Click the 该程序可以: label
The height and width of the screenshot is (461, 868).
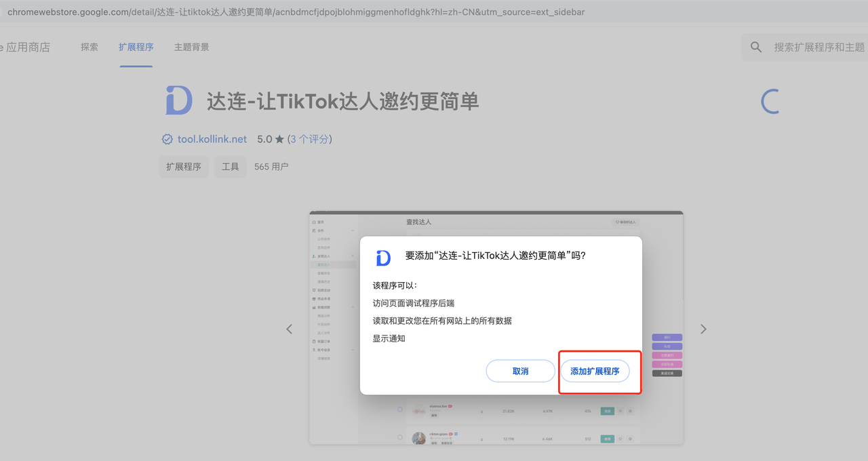tap(395, 285)
